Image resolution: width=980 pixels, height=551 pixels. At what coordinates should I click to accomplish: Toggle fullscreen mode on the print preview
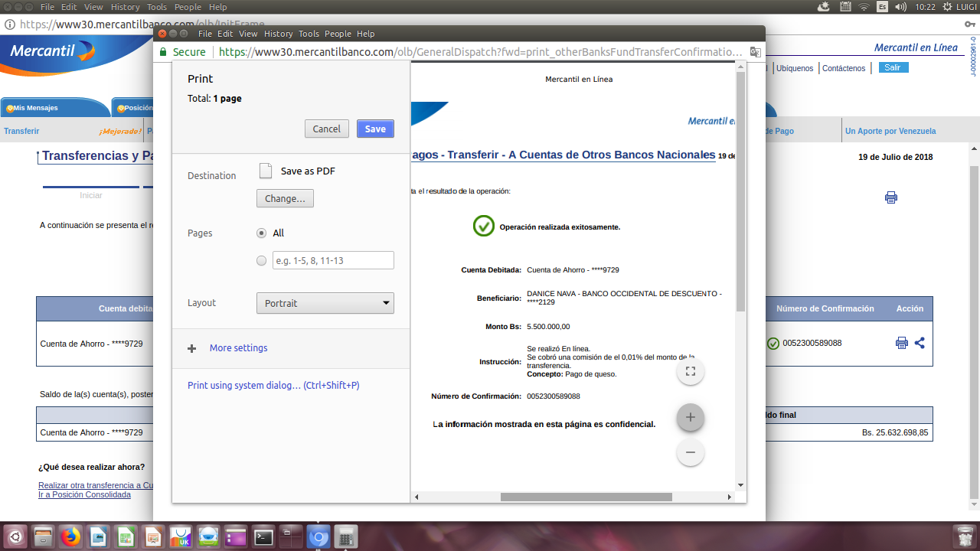690,370
